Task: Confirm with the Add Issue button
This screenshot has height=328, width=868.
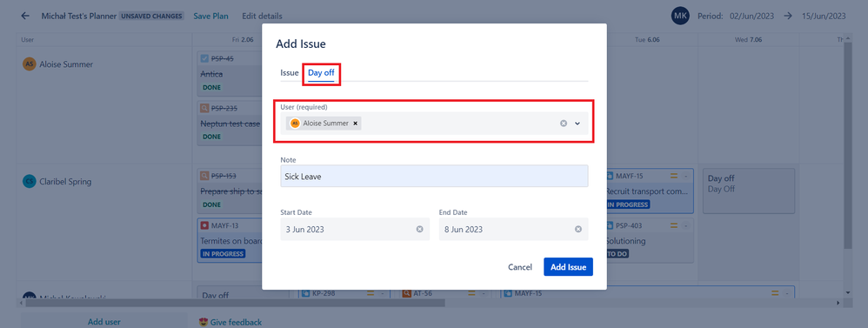Action: pyautogui.click(x=569, y=267)
